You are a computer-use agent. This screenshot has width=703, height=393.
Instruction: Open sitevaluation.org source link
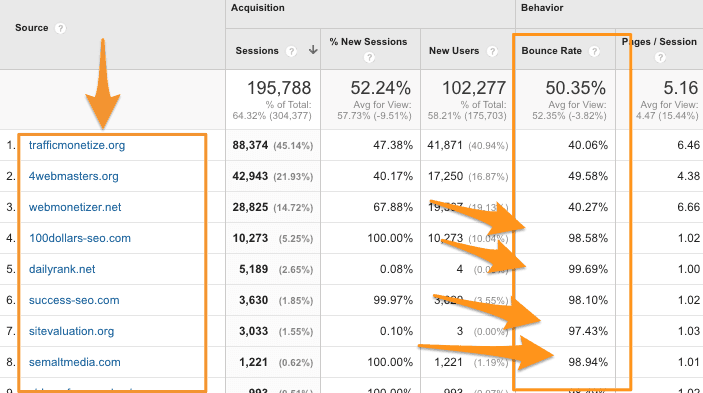(71, 331)
